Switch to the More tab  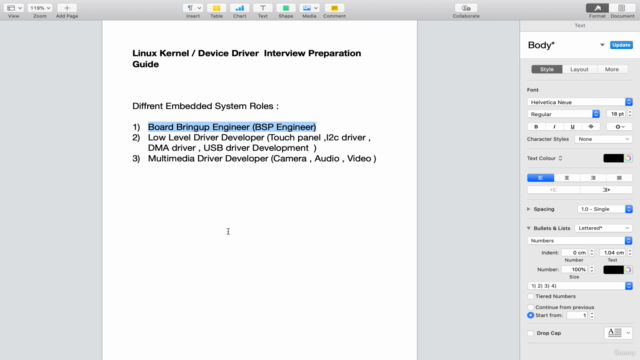click(x=612, y=69)
